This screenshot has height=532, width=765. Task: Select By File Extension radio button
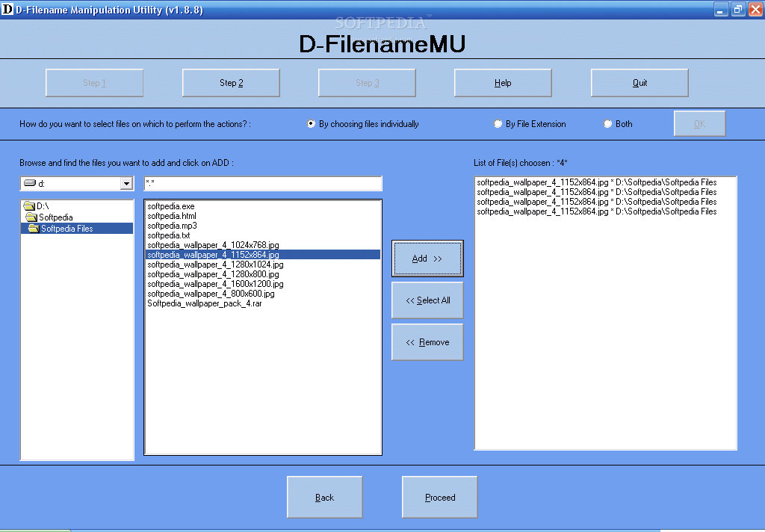point(498,124)
